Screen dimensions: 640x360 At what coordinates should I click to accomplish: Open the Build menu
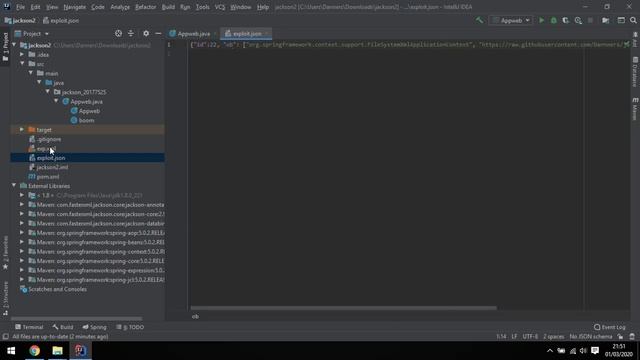168,7
